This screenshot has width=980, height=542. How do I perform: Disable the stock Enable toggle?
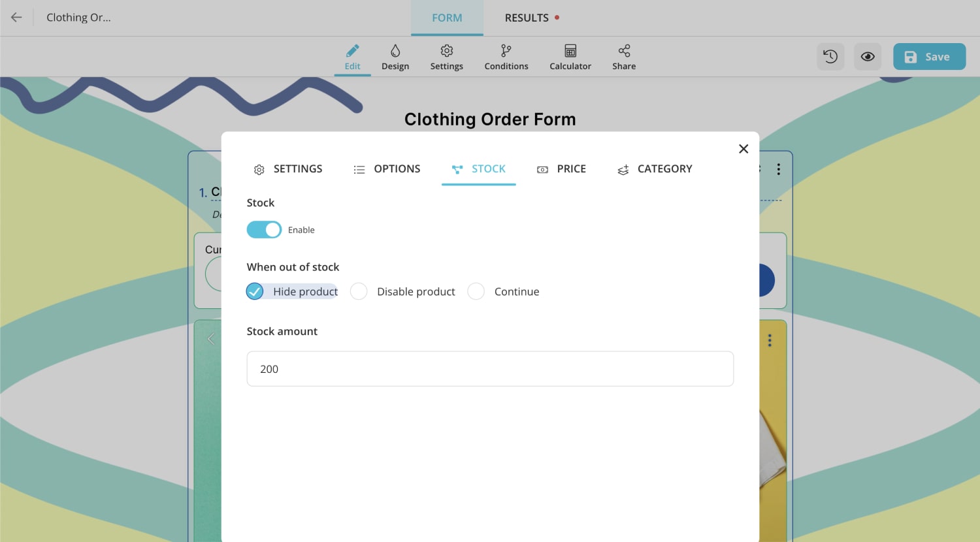(264, 229)
